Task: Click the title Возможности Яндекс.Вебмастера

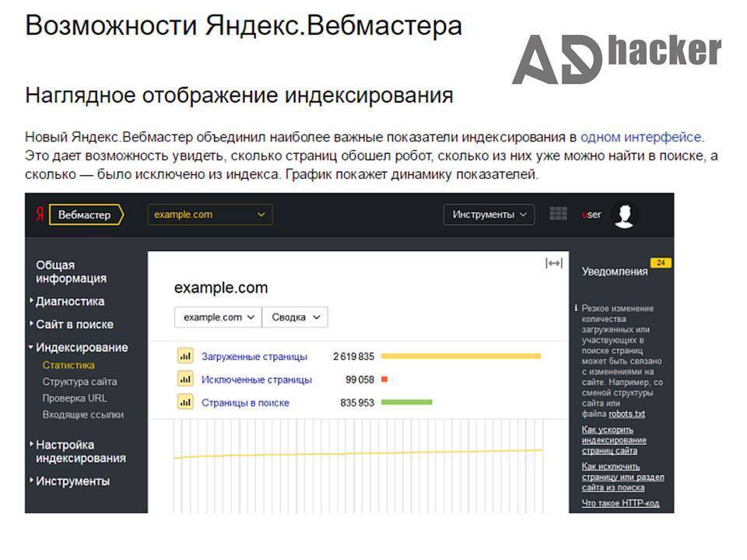Action: pos(244,25)
